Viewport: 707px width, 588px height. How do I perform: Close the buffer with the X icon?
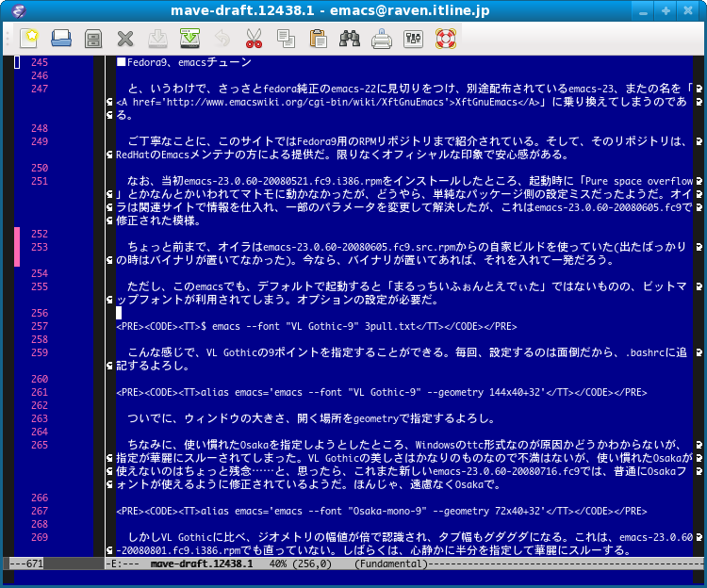125,39
